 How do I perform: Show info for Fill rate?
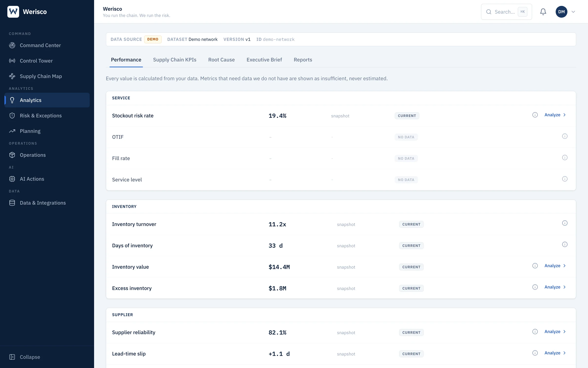tap(565, 158)
